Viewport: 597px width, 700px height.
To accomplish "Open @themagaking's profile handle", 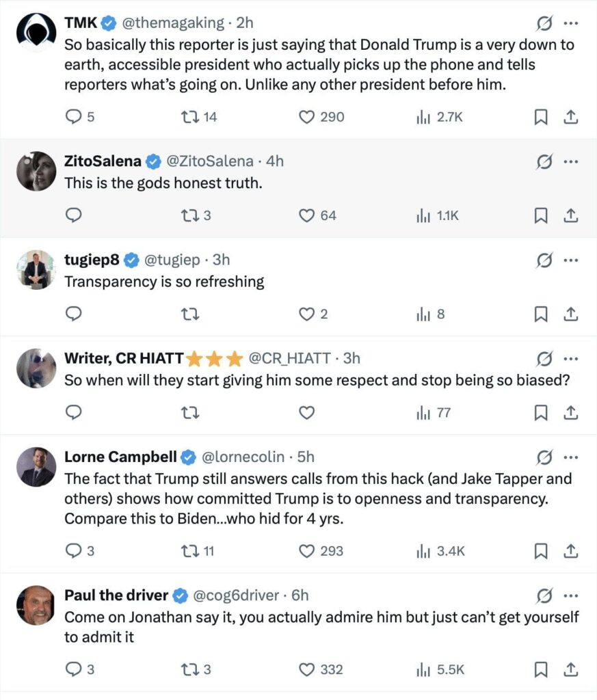I will [x=172, y=22].
